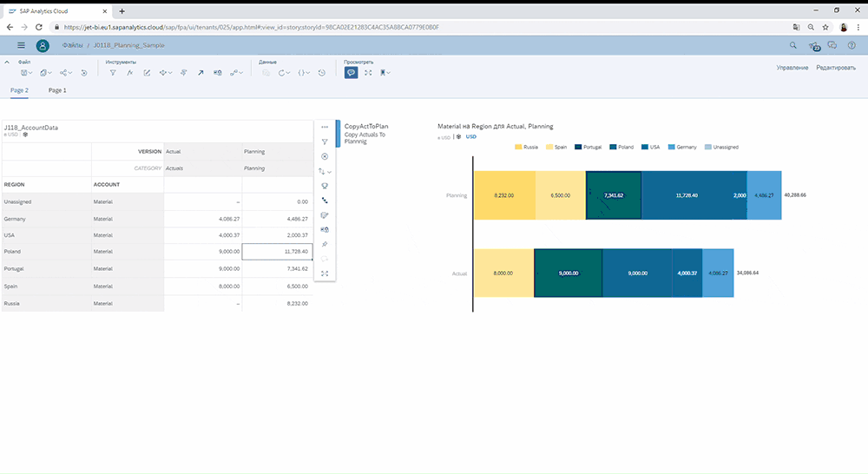Collapse the toolbar using the top-left chevron
Screen dimensions: 868x474
[7, 62]
